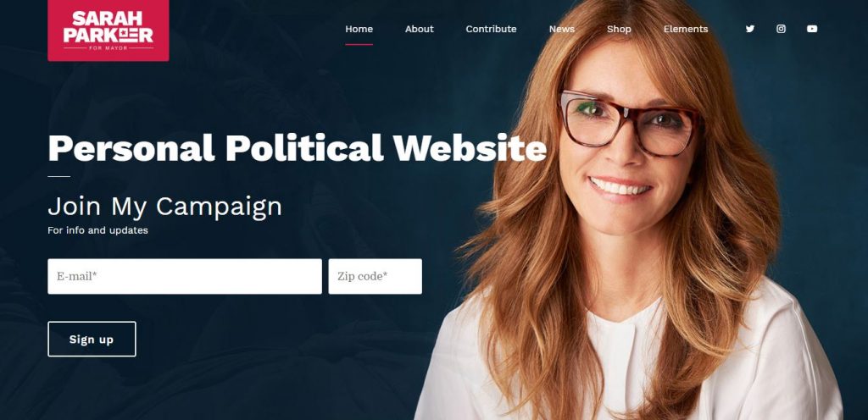Screen dimensions: 868x420
Task: Focus the Zip code input field
Action: [375, 276]
